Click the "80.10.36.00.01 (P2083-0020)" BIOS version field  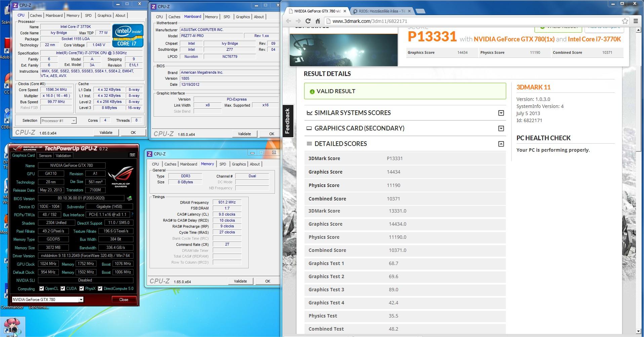point(81,198)
